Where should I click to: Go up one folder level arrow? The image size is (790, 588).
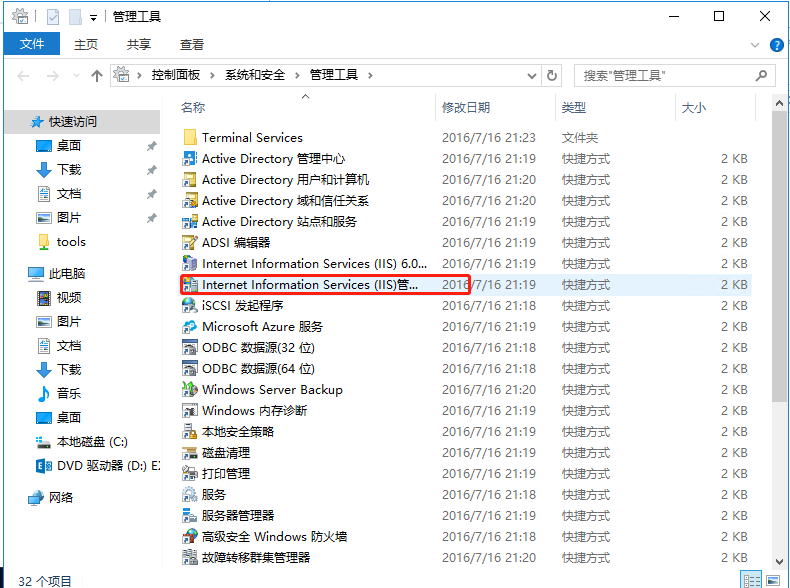(97, 76)
